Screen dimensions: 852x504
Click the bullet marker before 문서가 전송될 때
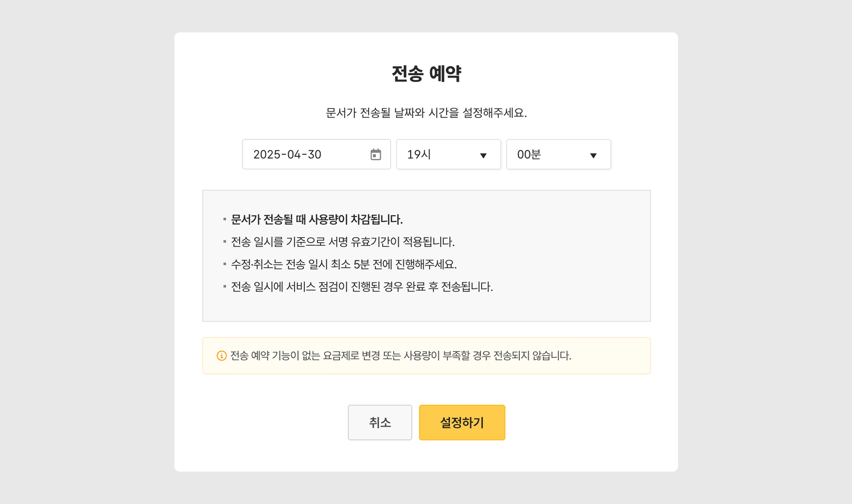tap(225, 219)
